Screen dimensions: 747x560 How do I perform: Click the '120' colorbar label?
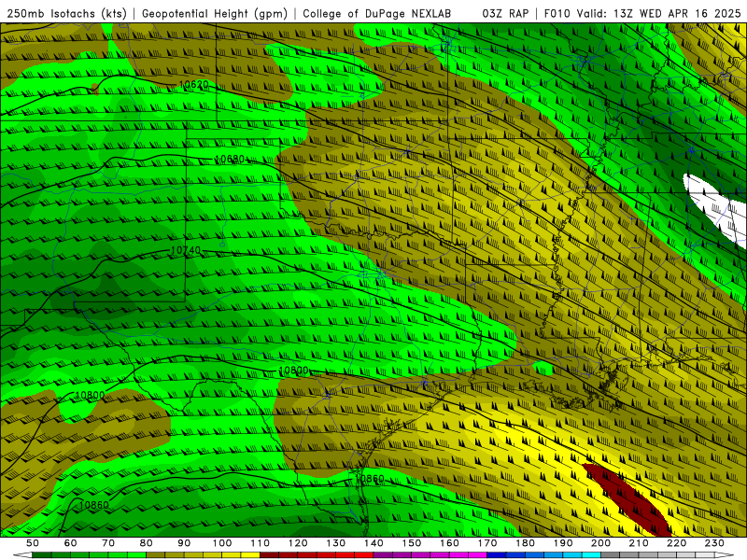[298, 543]
